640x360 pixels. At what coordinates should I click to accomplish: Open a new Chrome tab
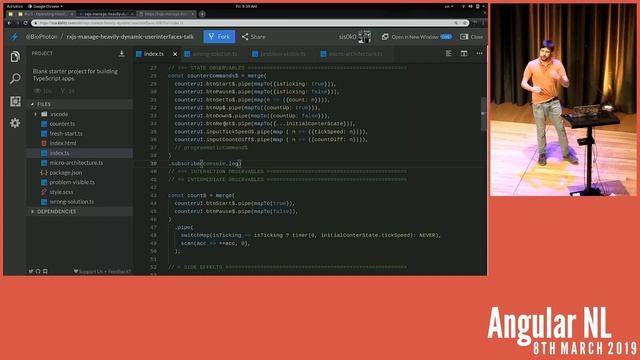click(202, 14)
